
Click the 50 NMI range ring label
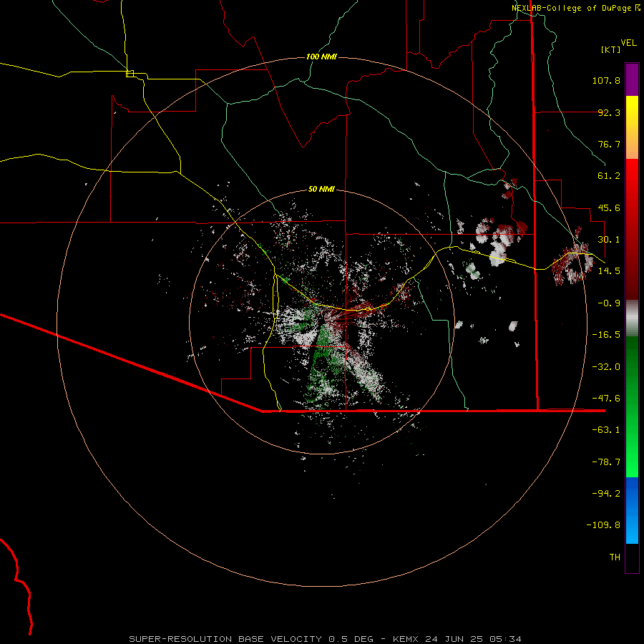(x=321, y=189)
